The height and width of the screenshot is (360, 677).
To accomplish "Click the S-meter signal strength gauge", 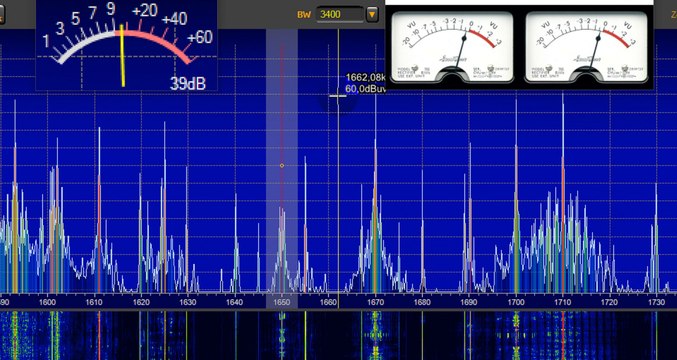I will (126, 45).
